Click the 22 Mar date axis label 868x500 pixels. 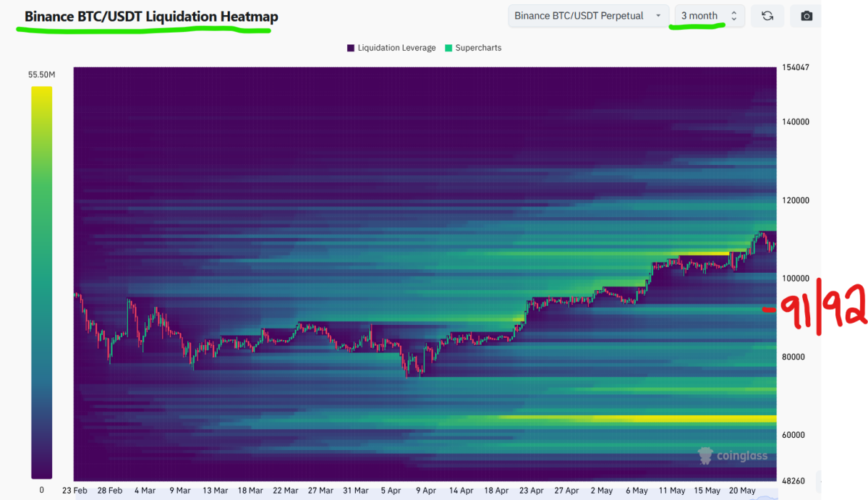(x=286, y=490)
